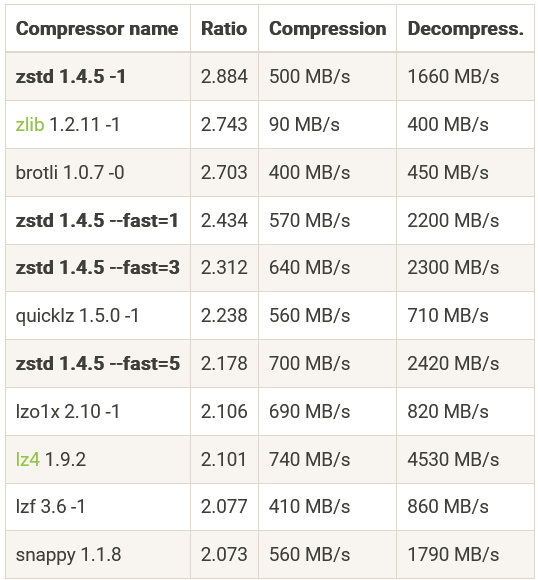
Task: Open the green zlib link
Action: point(30,124)
